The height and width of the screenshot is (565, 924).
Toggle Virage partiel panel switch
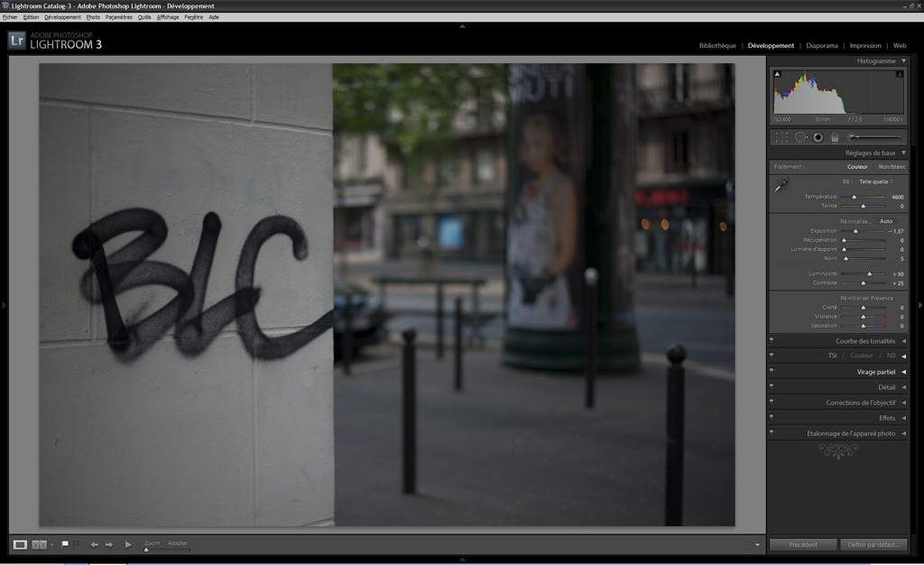click(x=772, y=371)
